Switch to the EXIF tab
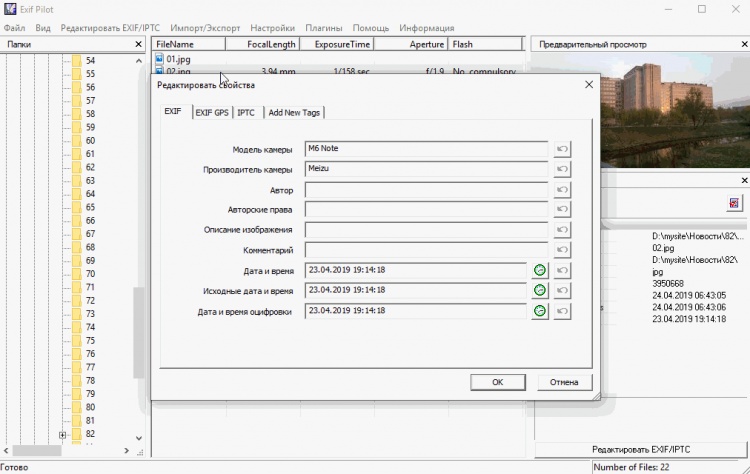The image size is (750, 474). click(173, 111)
